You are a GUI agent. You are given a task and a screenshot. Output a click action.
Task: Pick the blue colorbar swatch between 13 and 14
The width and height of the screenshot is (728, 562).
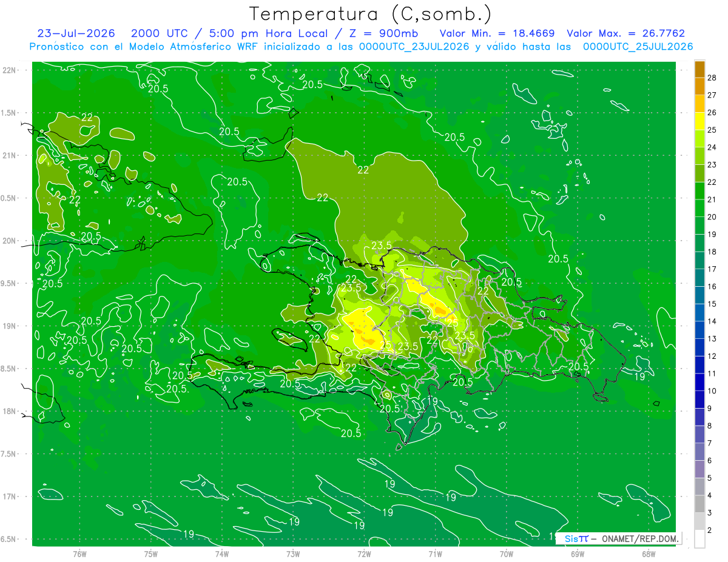(699, 330)
